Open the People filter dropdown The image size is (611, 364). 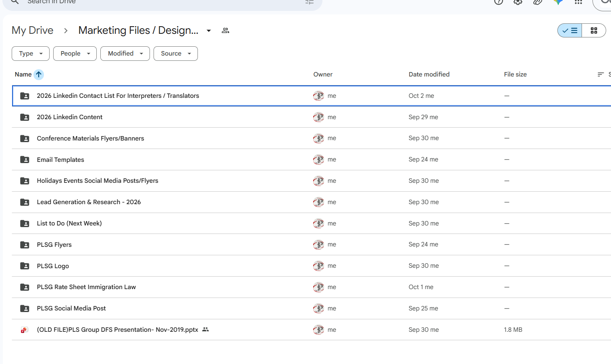pos(75,54)
